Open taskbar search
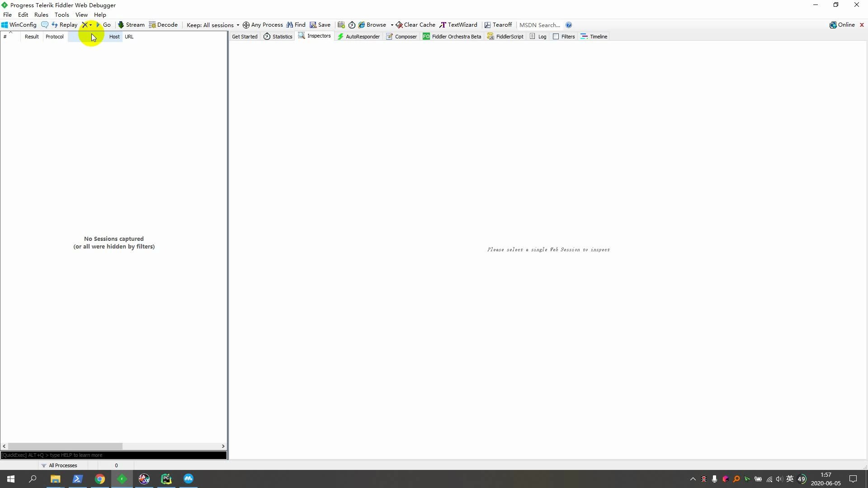The image size is (868, 488). [33, 479]
